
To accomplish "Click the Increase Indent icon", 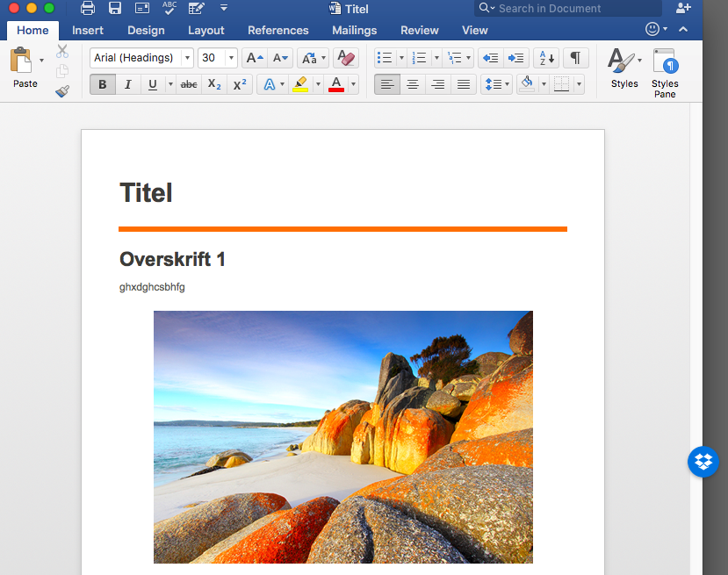I will [515, 58].
